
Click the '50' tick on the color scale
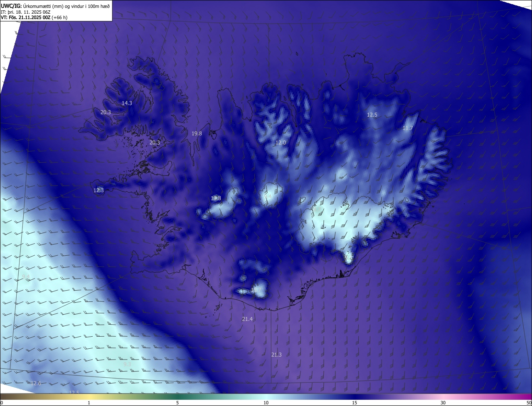tap(529, 403)
